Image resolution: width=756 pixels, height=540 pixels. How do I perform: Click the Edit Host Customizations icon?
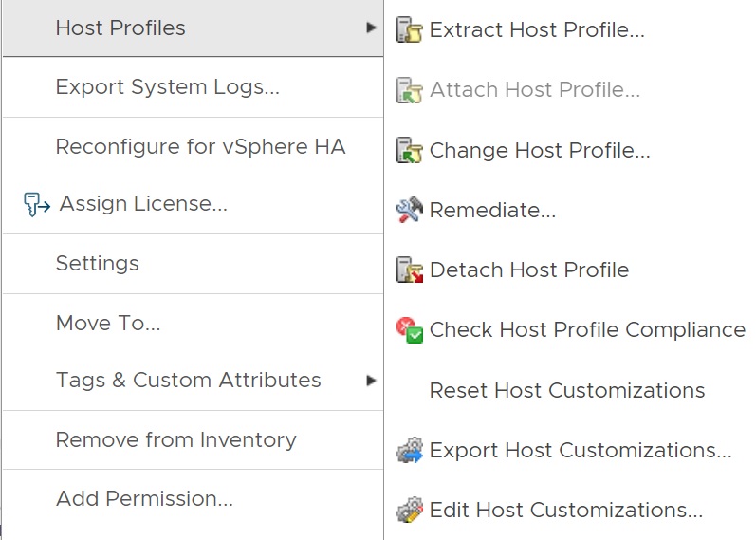click(409, 510)
